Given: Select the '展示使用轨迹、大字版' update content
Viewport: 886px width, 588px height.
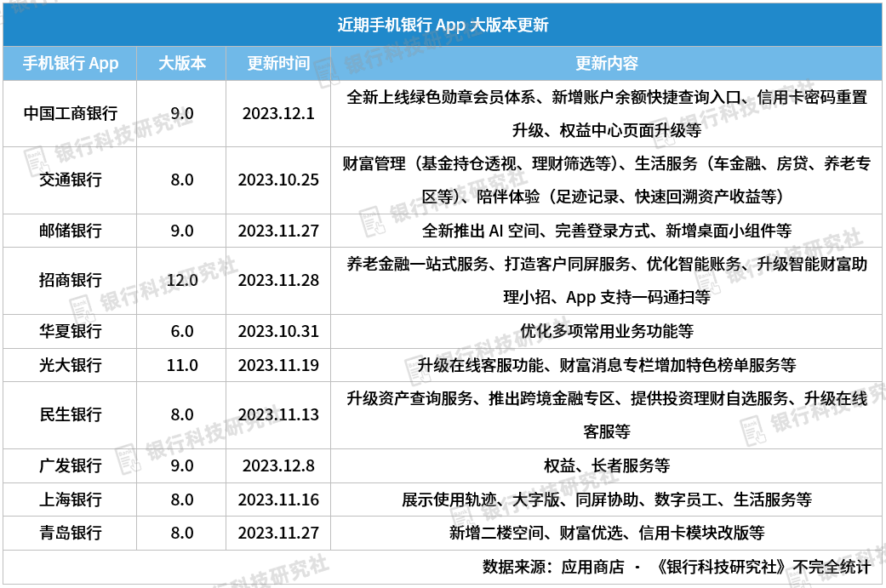Looking at the screenshot, I should (x=607, y=500).
